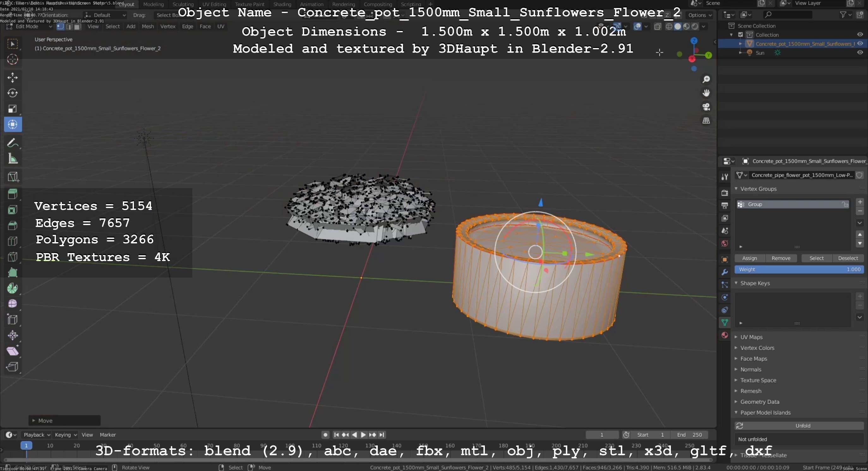This screenshot has width=868, height=471.
Task: Open the Modifier properties wrench tab
Action: (725, 272)
